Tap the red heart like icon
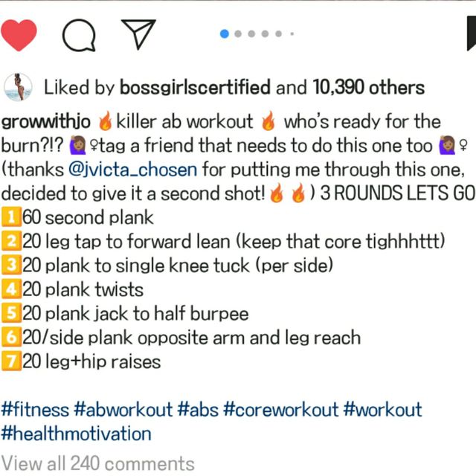This screenshot has width=476, height=476. pos(20,34)
